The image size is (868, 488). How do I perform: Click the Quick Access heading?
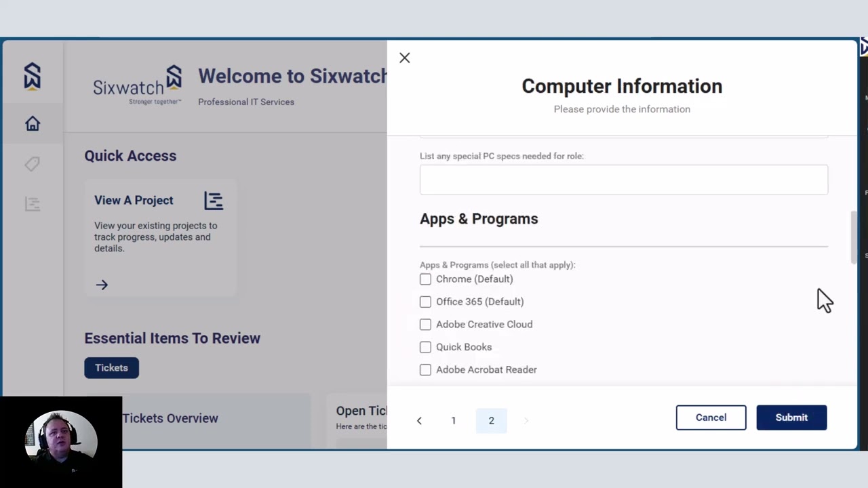click(x=130, y=156)
